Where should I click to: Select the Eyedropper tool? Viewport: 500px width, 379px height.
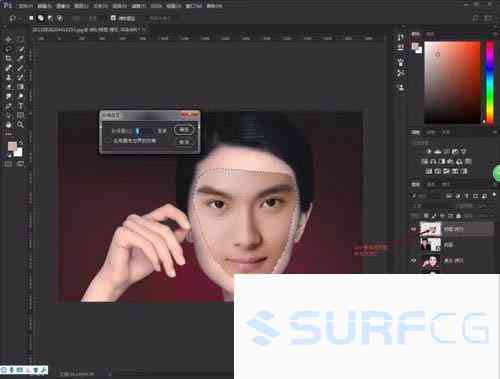tap(20, 58)
